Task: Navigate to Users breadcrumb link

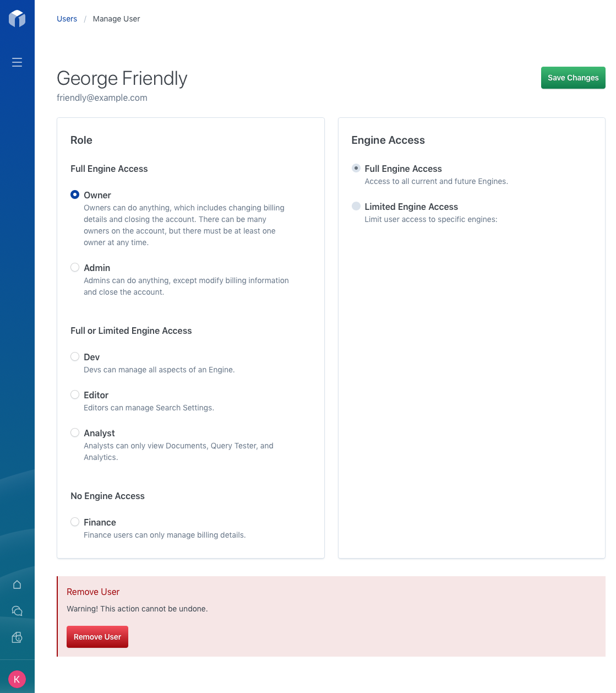Action: 67,19
